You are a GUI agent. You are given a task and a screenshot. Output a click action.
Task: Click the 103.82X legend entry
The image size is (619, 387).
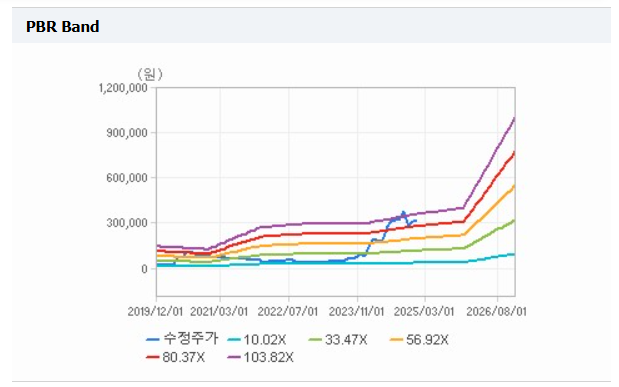tap(261, 357)
